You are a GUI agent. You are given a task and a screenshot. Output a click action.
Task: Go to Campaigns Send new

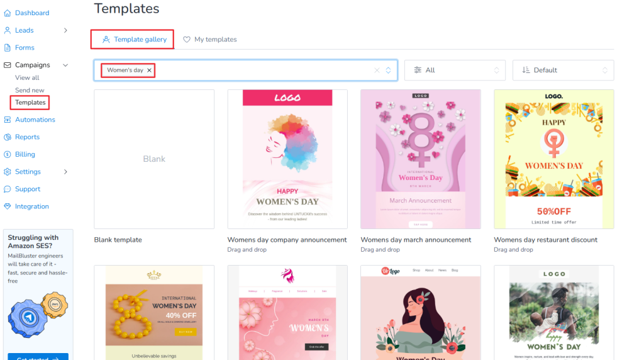click(30, 91)
